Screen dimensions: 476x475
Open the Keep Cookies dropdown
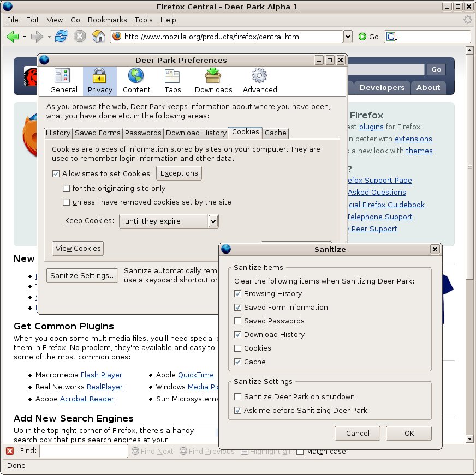(x=169, y=221)
